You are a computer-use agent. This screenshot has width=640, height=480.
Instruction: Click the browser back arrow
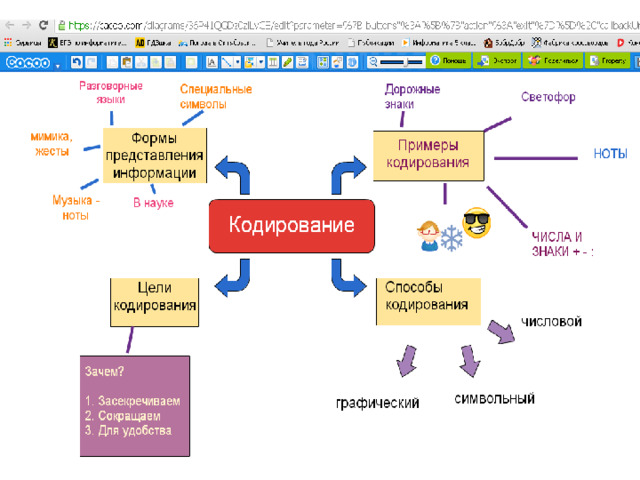point(9,25)
